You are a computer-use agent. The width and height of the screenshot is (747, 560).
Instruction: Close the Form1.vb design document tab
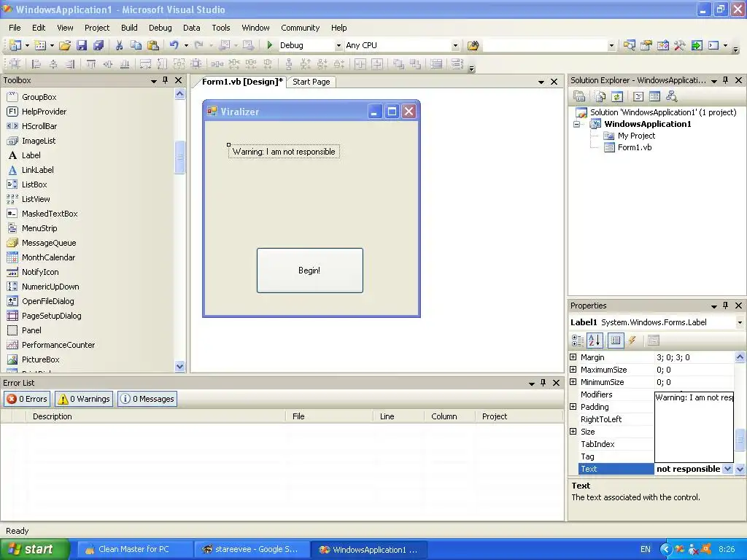tap(554, 82)
